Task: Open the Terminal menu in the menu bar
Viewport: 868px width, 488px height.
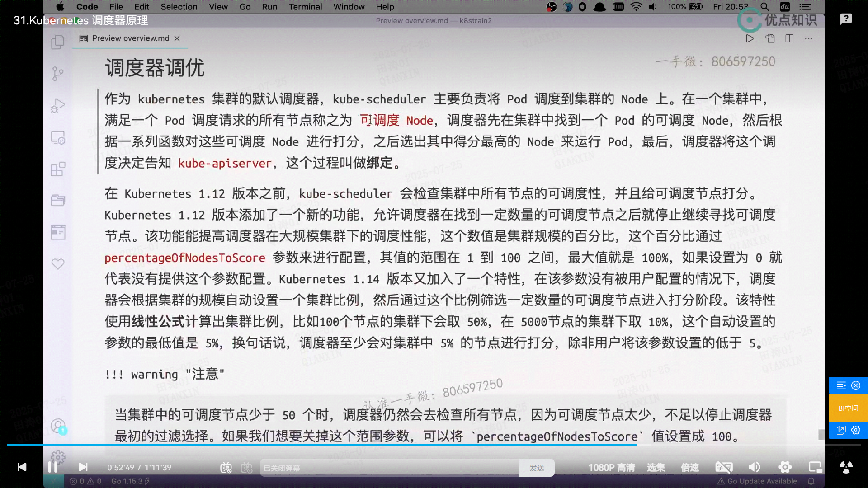Action: 305,7
